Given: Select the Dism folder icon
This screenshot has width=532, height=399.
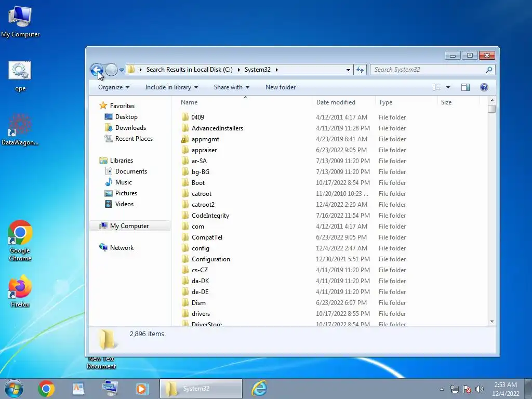Looking at the screenshot, I should 185,303.
